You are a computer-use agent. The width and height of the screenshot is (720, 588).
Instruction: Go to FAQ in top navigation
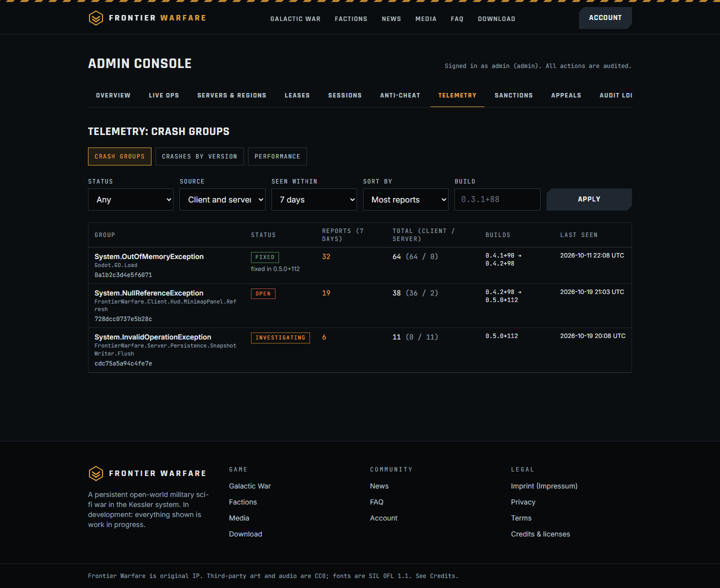coord(457,19)
